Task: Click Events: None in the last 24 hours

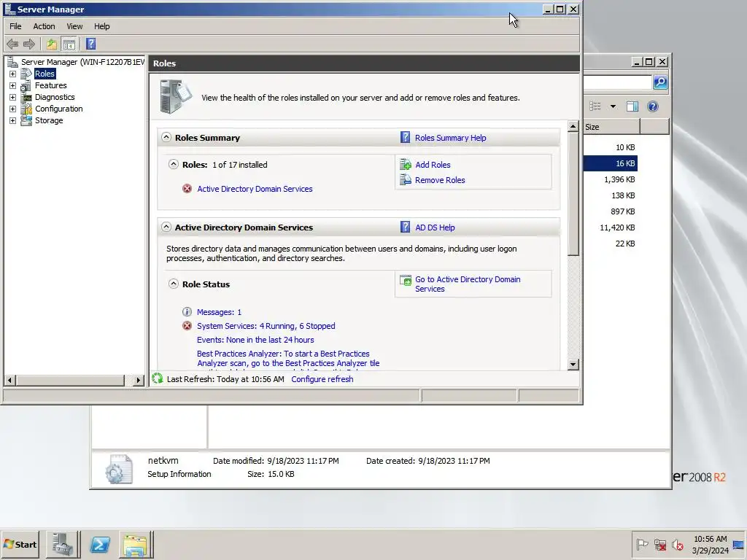Action: click(255, 340)
